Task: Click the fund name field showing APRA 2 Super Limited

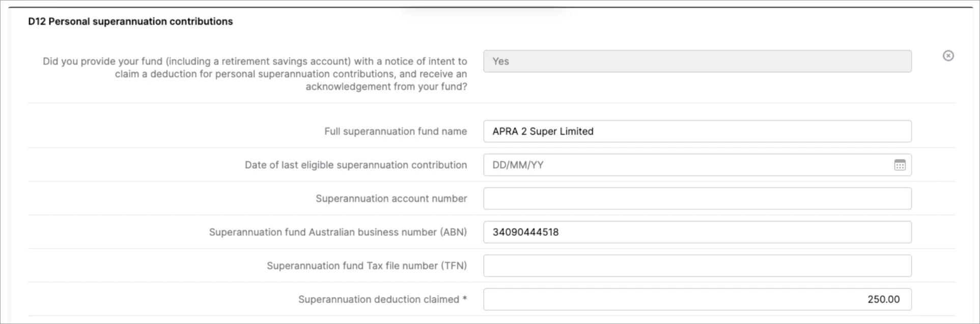Action: pyautogui.click(x=697, y=131)
